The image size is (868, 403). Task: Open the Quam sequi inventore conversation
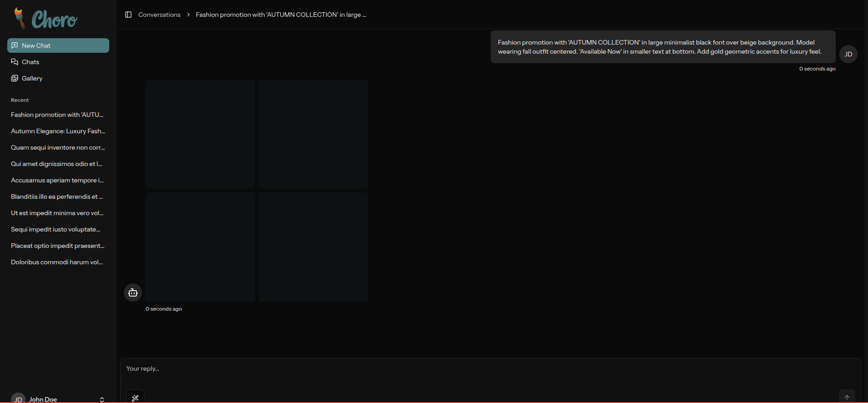click(58, 147)
